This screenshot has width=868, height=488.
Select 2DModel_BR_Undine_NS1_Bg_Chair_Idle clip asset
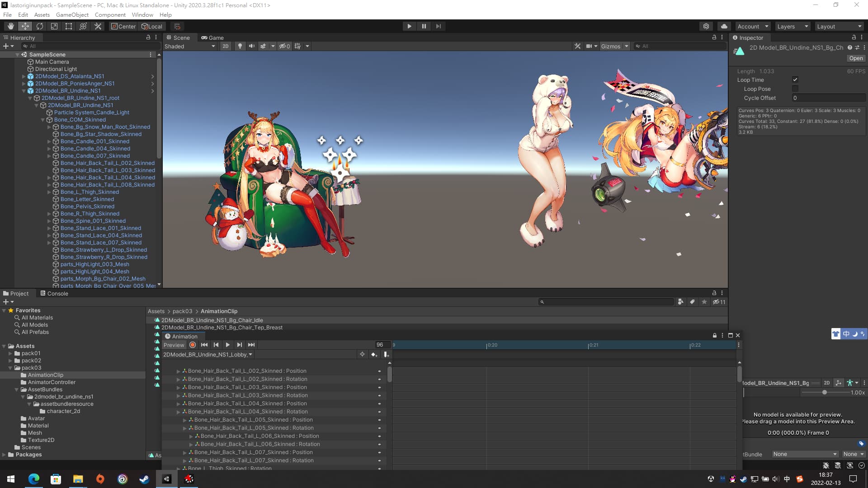click(212, 320)
